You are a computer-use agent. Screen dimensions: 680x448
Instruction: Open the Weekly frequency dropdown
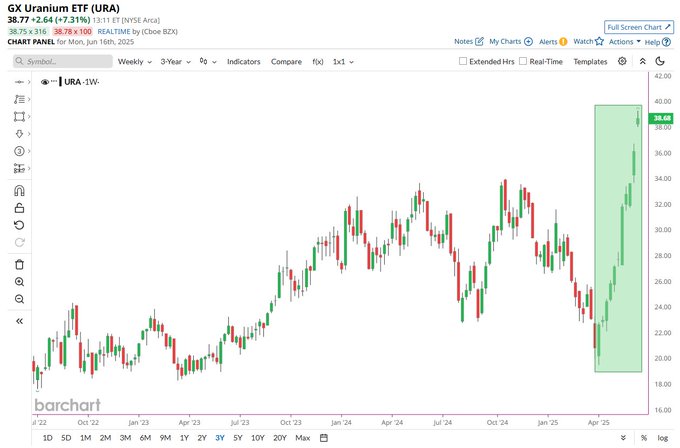[134, 62]
